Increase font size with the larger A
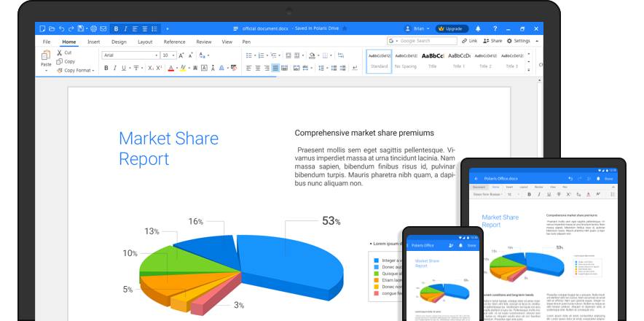The width and height of the screenshot is (644, 321). click(181, 55)
